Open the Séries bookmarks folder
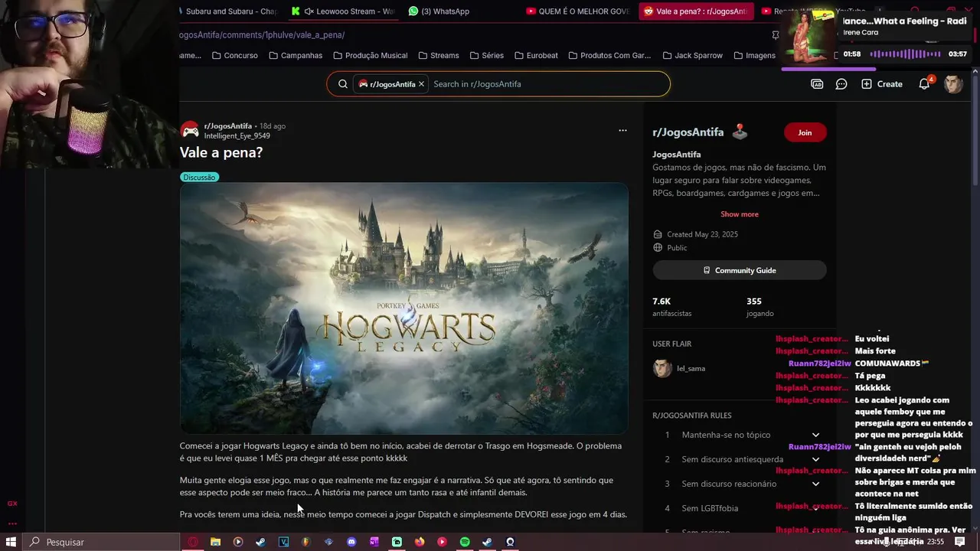Viewport: 980px width, 551px height. [487, 56]
